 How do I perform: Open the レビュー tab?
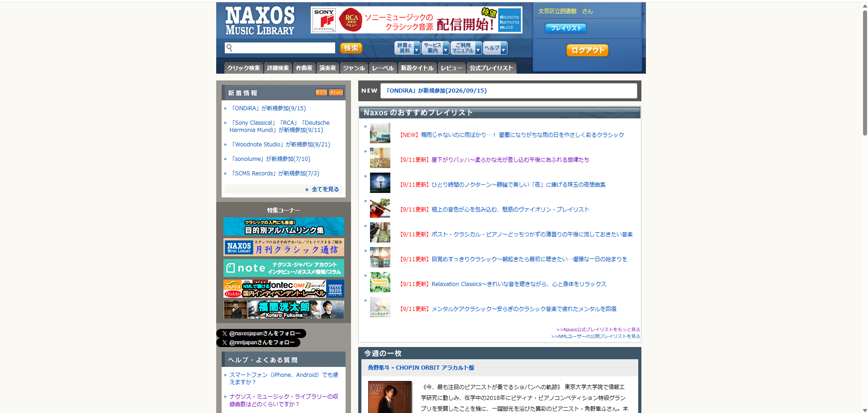(451, 68)
